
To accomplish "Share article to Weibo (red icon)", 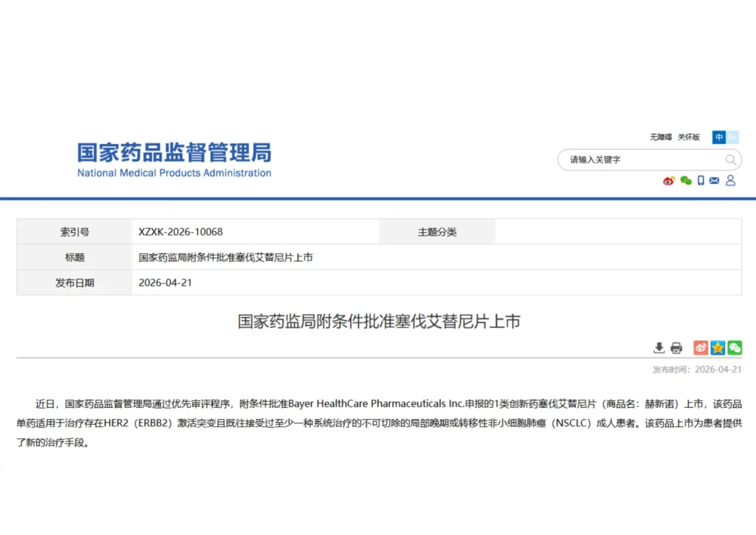I will pyautogui.click(x=701, y=348).
